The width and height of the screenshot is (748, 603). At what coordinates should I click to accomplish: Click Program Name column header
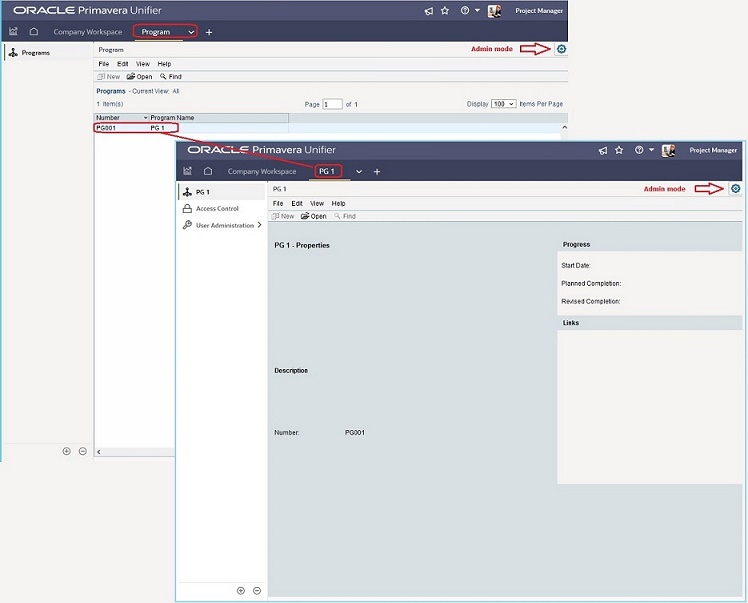click(218, 118)
